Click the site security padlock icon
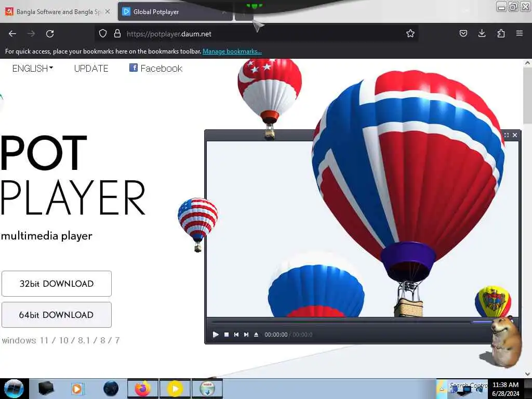The height and width of the screenshot is (399, 532). [117, 33]
